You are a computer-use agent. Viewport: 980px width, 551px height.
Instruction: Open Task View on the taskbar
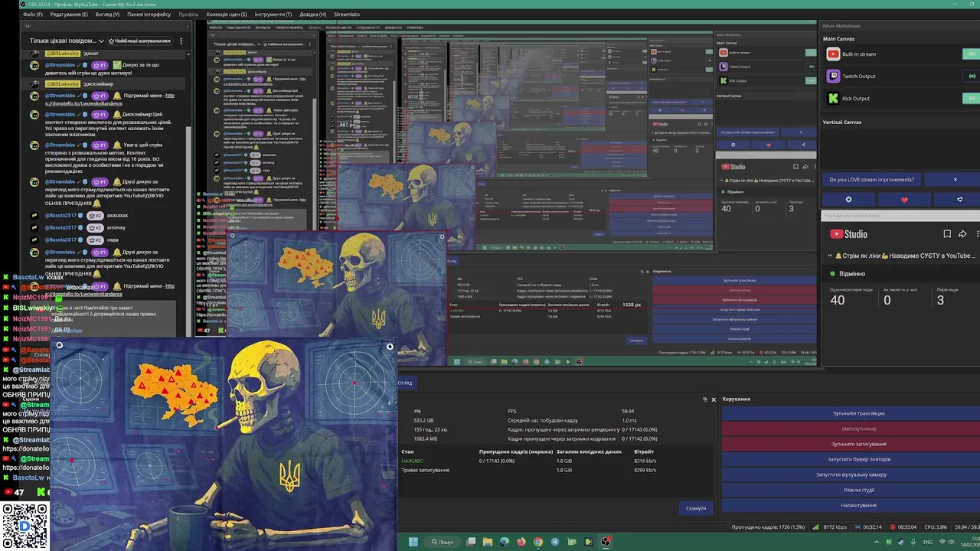(471, 542)
